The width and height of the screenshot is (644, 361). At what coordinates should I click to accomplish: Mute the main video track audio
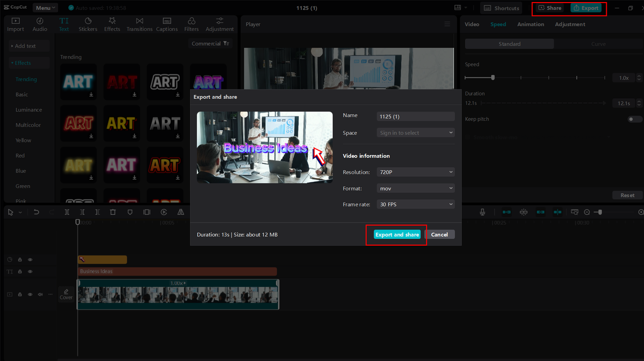coord(40,294)
